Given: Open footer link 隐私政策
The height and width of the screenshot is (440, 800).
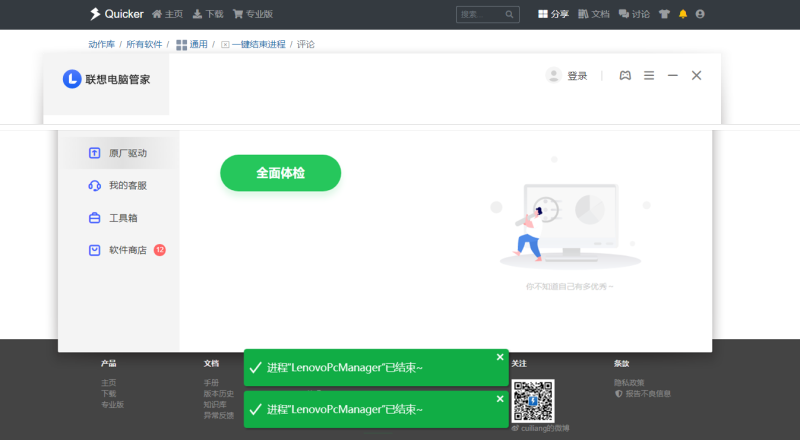Looking at the screenshot, I should point(629,382).
